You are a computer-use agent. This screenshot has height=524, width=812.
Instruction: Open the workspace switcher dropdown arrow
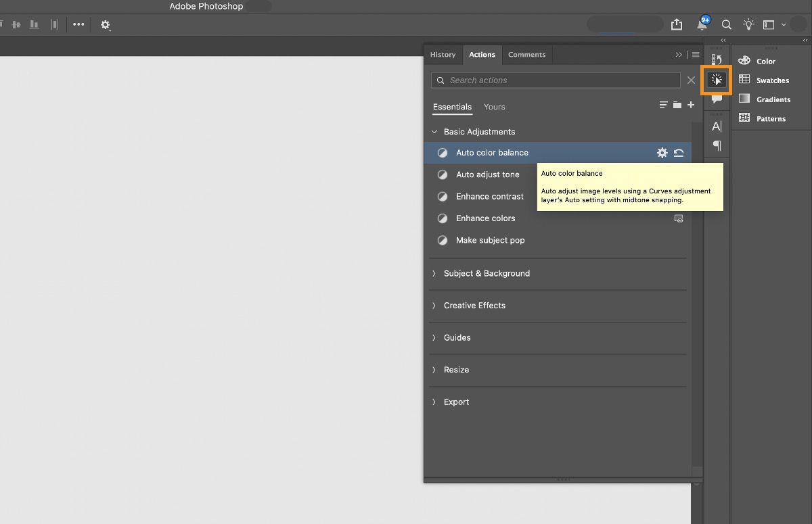tap(784, 24)
